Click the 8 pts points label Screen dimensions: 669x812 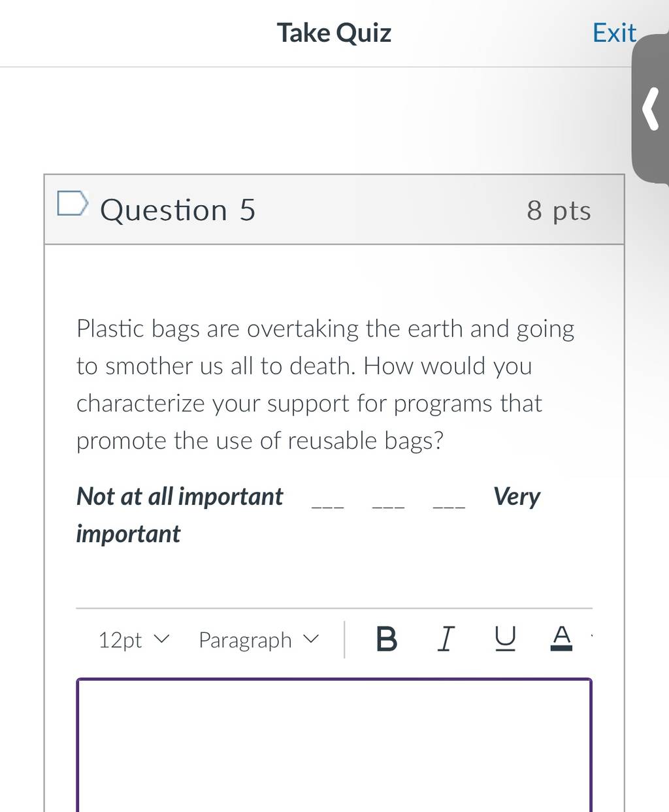tap(559, 211)
